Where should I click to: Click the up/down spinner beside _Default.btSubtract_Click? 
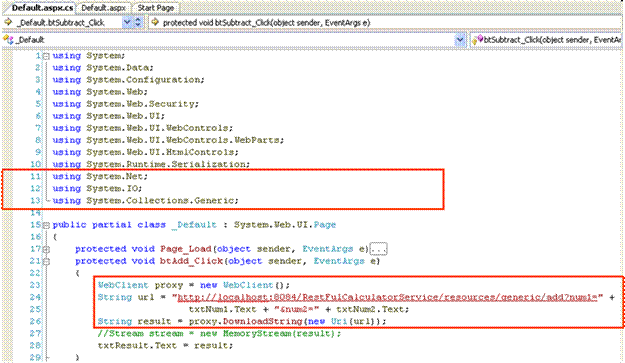[138, 23]
